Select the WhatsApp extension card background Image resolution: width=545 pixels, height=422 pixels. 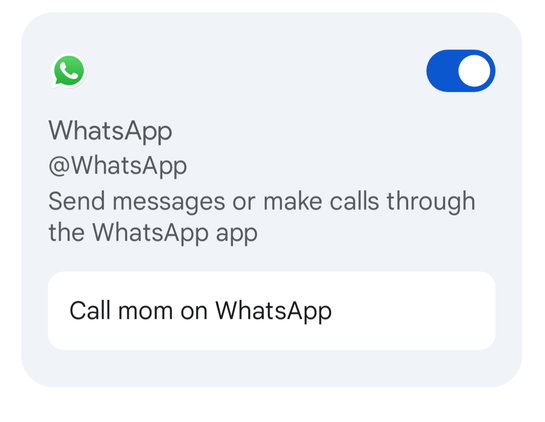pos(272,200)
